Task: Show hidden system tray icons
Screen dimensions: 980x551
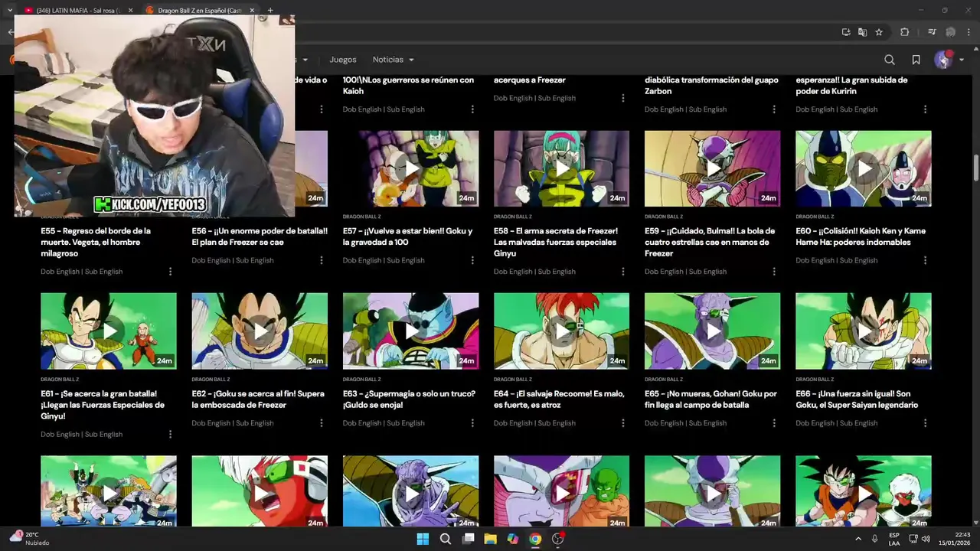Action: pos(857,539)
